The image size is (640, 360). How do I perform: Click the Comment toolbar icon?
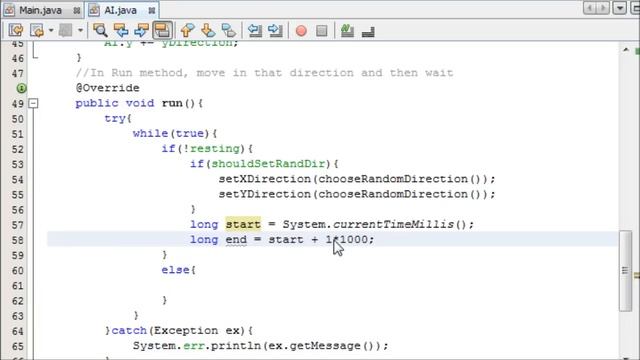347,31
